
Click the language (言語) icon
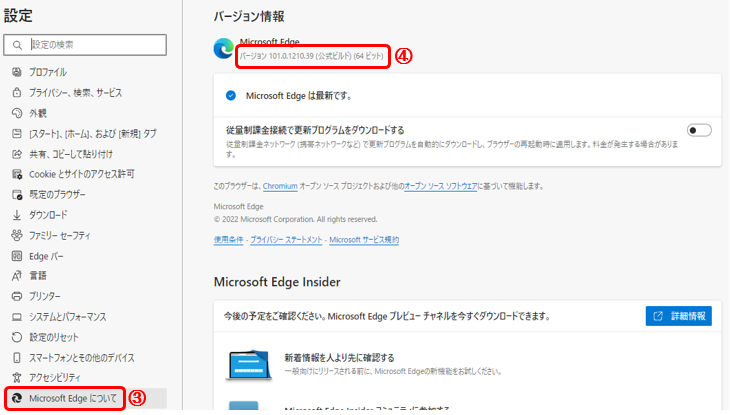(17, 276)
